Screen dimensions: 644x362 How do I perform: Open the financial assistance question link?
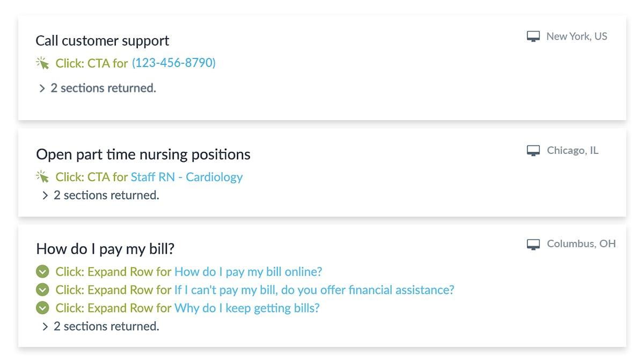coord(314,290)
